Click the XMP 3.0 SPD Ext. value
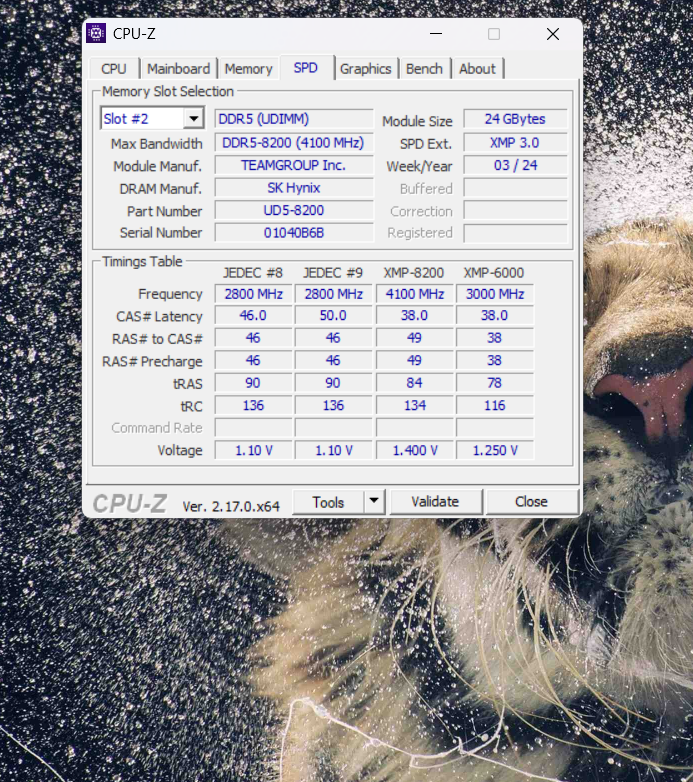Screen dimensions: 693x782 515,143
